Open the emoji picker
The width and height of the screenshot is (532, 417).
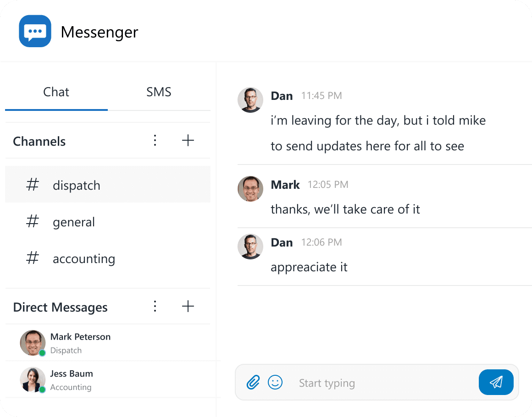pyautogui.click(x=275, y=382)
